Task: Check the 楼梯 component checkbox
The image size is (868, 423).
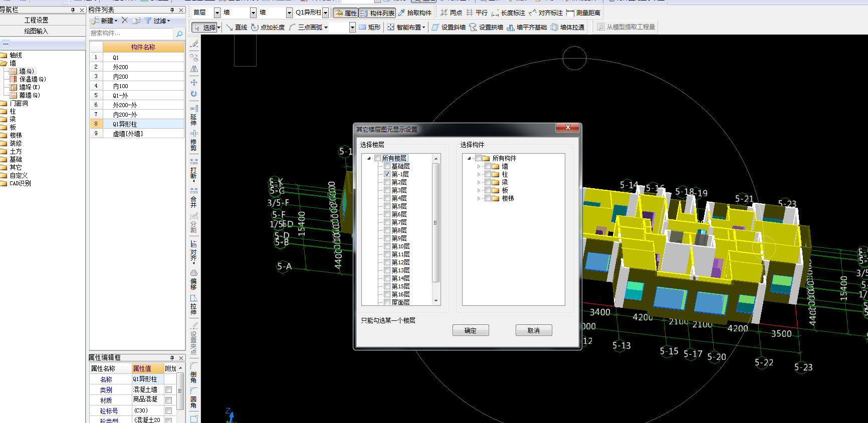Action: [x=488, y=198]
